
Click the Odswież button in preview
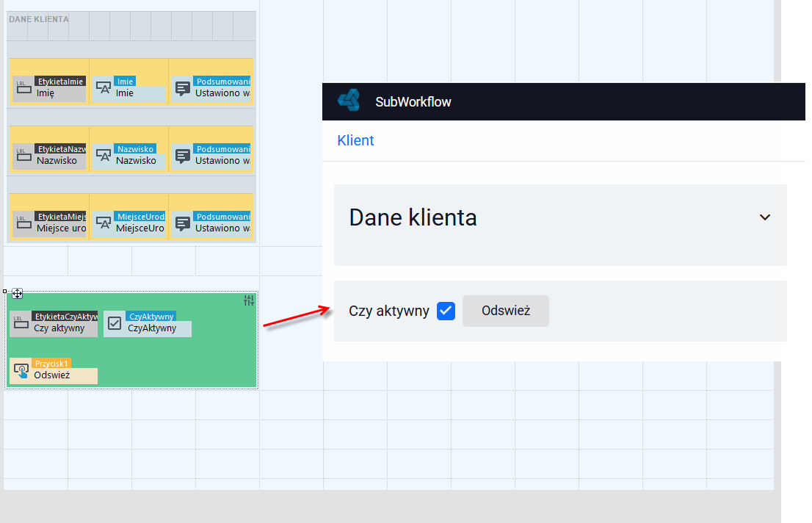click(x=506, y=311)
